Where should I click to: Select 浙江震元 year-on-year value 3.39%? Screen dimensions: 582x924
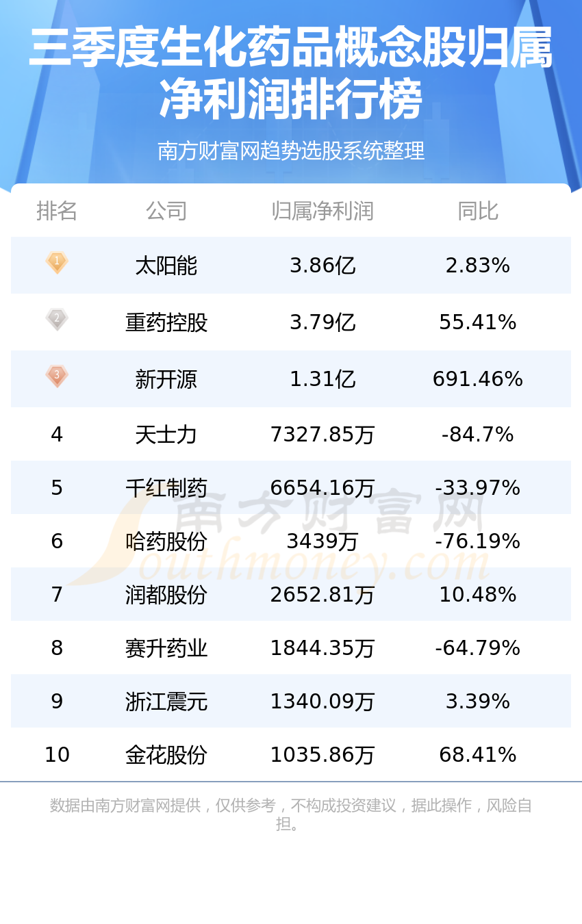point(478,702)
